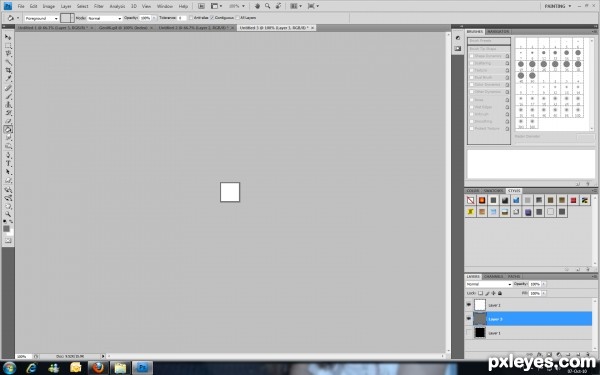Switch to the Navigator tab
The image size is (600, 375).
click(x=498, y=32)
